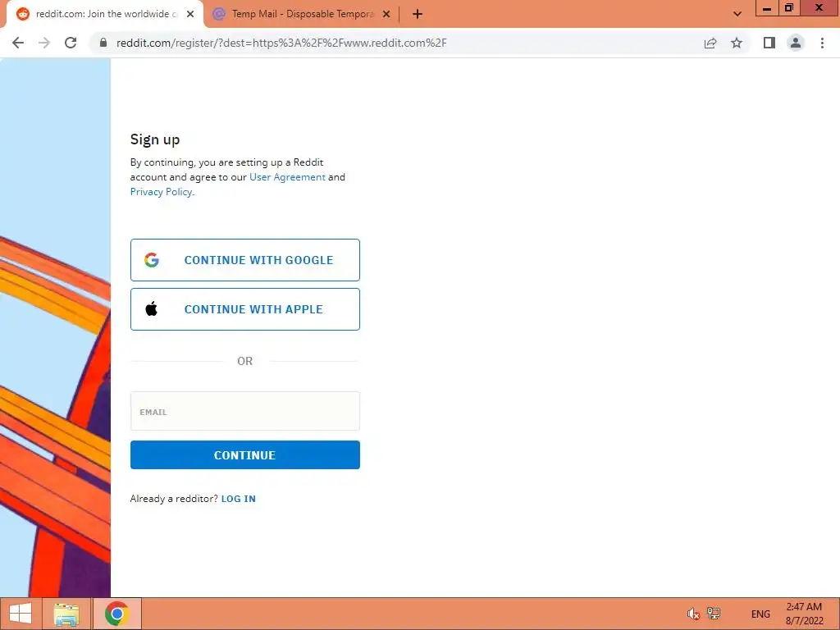Click the ENG language indicator
Image resolution: width=840 pixels, height=630 pixels.
point(760,614)
